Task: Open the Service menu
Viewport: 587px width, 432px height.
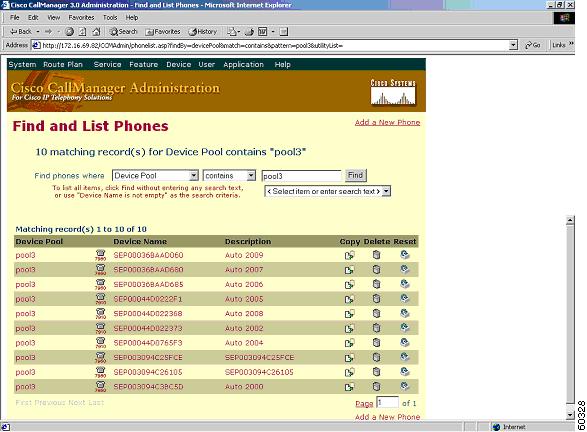Action: [x=107, y=64]
